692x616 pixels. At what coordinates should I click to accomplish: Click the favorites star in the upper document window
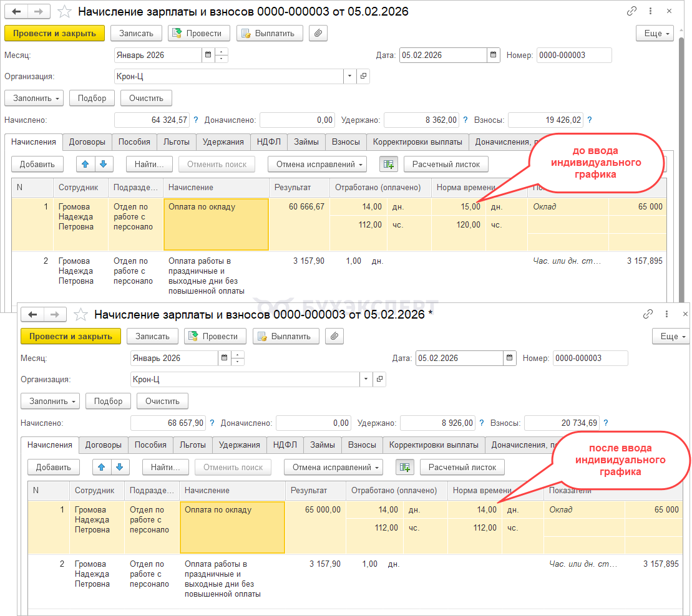click(64, 12)
